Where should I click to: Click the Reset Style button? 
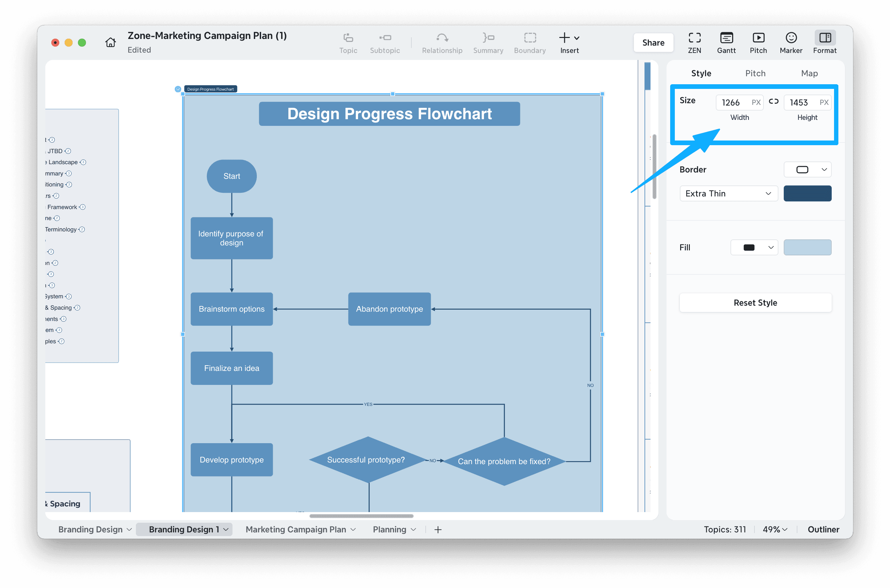click(755, 303)
